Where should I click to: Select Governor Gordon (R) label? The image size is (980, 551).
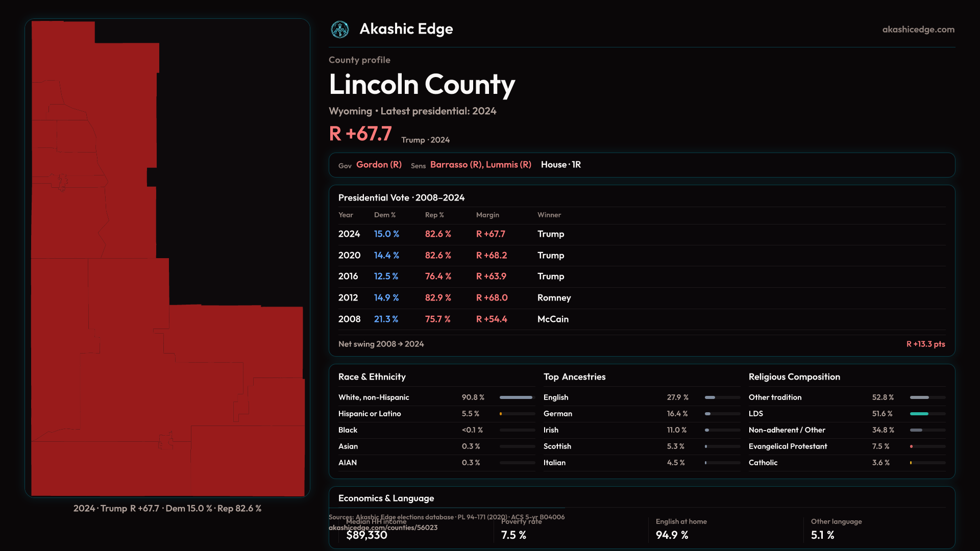378,165
